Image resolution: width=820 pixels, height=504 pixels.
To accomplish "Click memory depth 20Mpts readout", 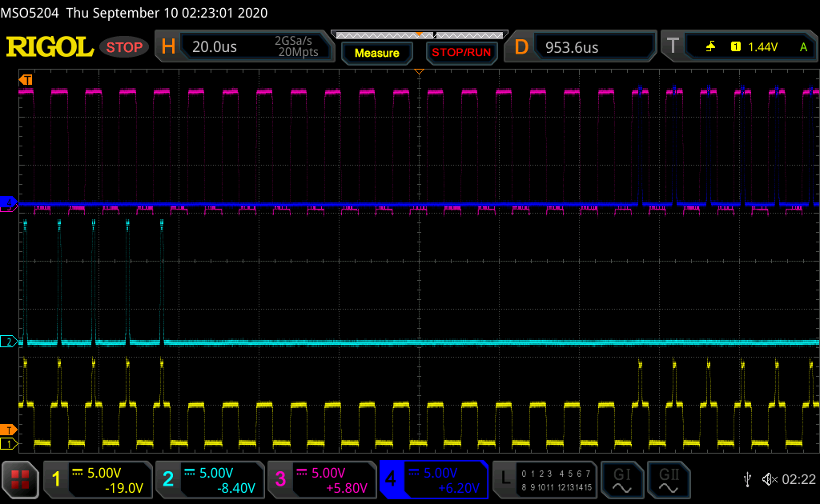I will pyautogui.click(x=298, y=52).
